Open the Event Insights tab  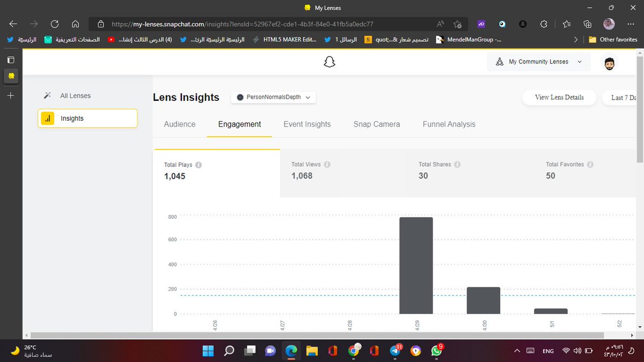coord(307,124)
